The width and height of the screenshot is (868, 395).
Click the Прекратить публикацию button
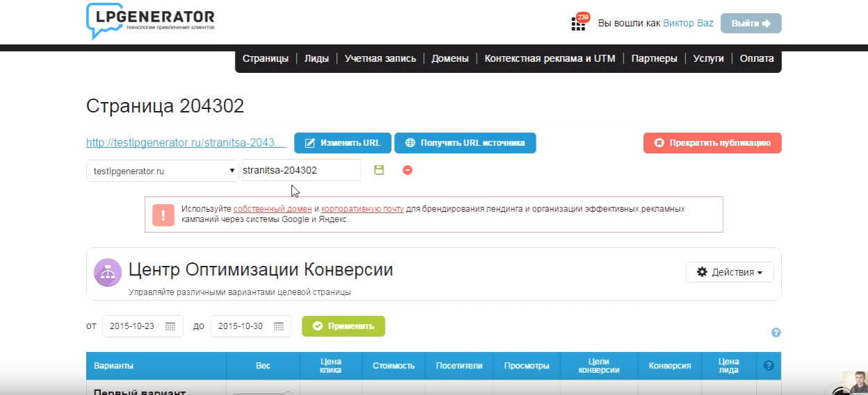pyautogui.click(x=712, y=143)
